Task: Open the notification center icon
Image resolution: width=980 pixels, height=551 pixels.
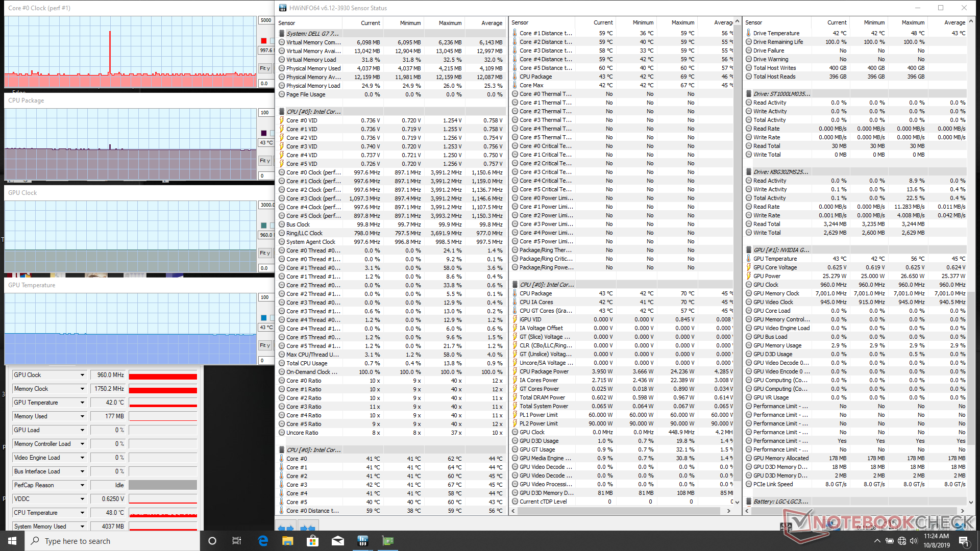Action: tap(964, 541)
